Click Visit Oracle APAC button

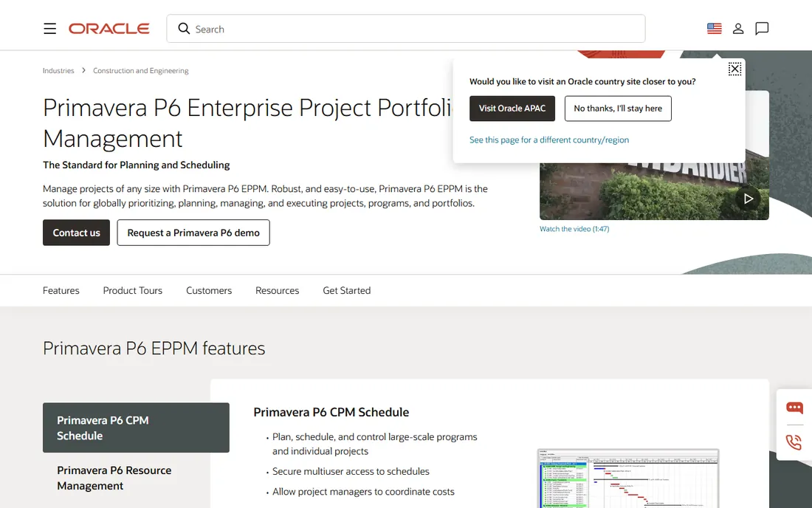pyautogui.click(x=512, y=109)
